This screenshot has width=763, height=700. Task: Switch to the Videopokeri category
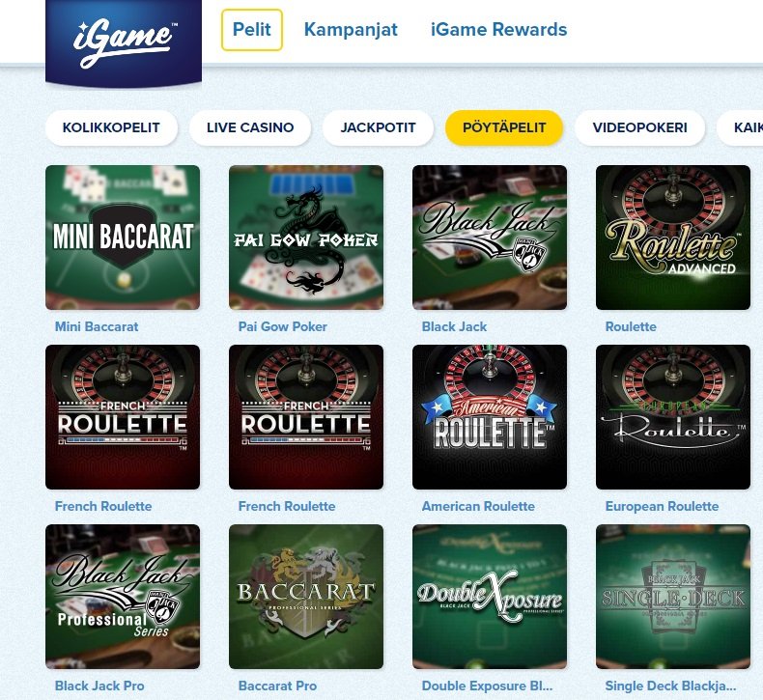click(640, 127)
